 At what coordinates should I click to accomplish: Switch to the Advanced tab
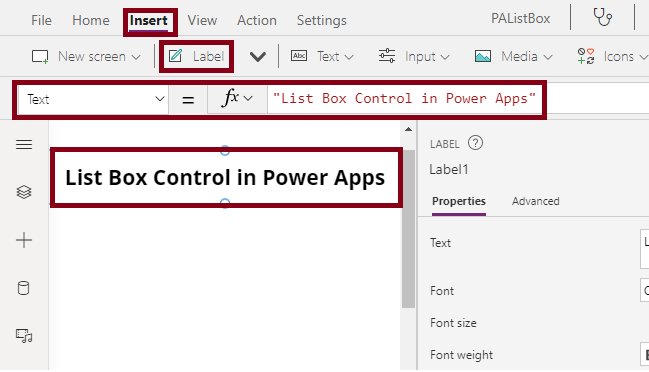point(535,201)
